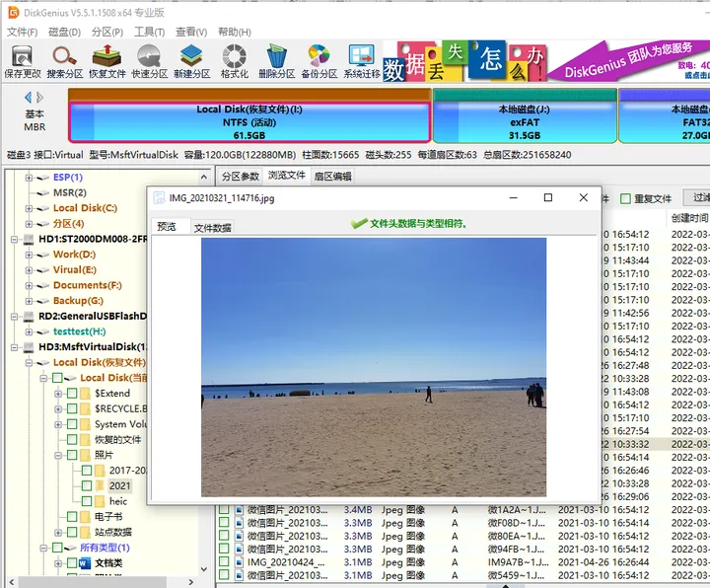Check the heic folder checkbox
Screen dimensions: 710x588
coord(87,501)
